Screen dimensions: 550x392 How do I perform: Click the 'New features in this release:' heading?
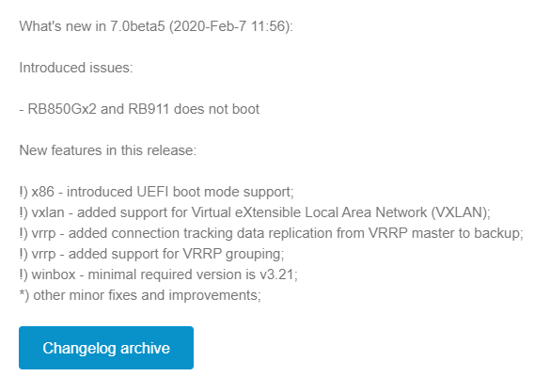[x=108, y=150]
